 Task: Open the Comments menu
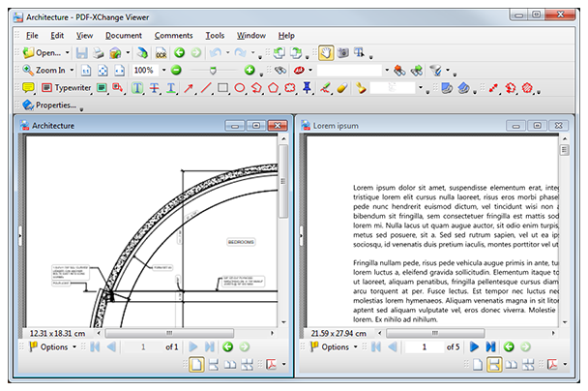pyautogui.click(x=174, y=36)
